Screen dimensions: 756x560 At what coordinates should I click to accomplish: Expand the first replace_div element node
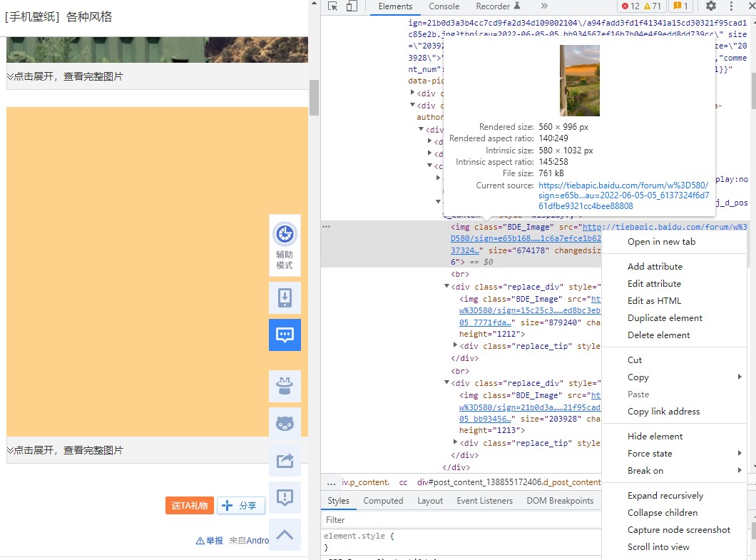pos(446,287)
